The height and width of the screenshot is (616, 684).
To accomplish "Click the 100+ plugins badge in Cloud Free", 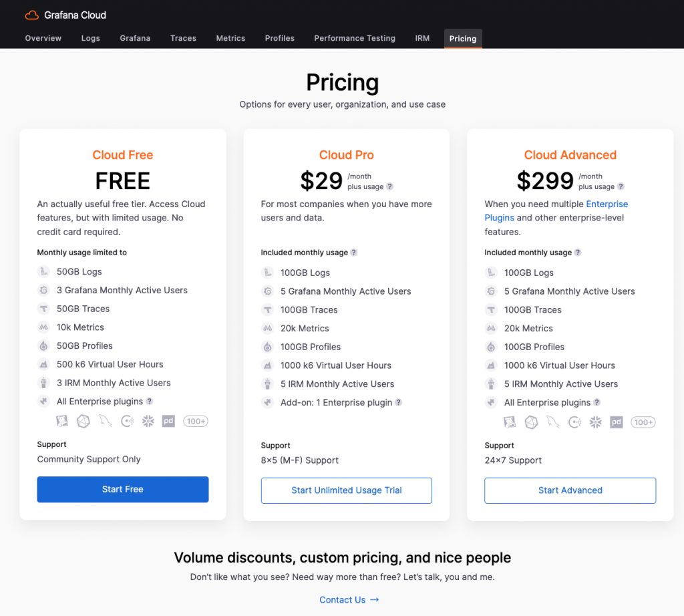I will coord(196,422).
